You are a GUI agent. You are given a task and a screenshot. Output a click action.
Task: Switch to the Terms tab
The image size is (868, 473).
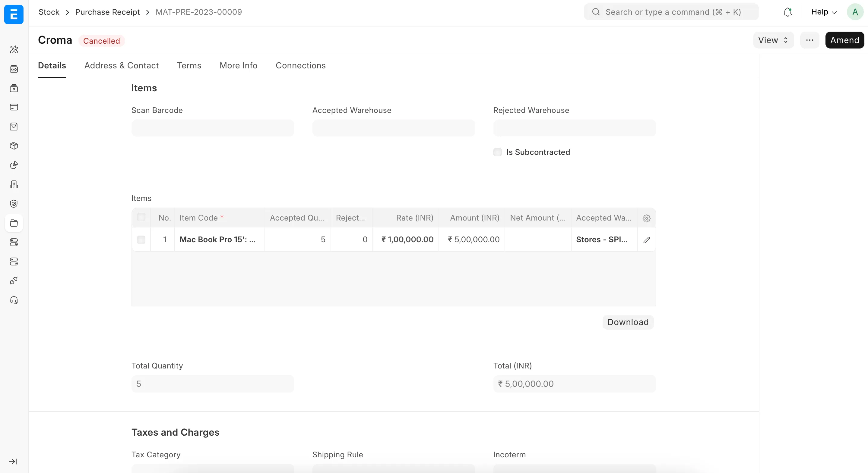click(x=189, y=66)
